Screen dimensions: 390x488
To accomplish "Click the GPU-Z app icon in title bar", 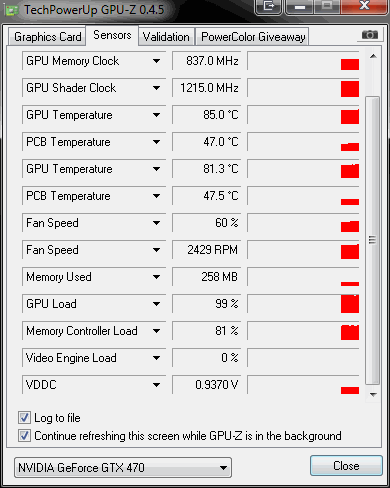I will tap(12, 10).
